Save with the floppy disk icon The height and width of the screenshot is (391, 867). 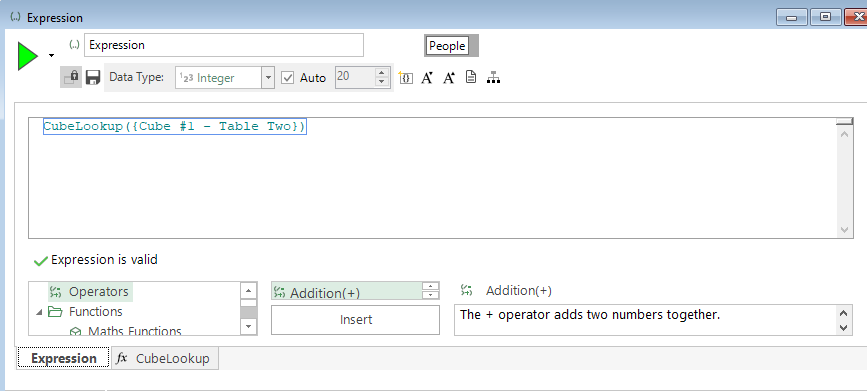(93, 77)
